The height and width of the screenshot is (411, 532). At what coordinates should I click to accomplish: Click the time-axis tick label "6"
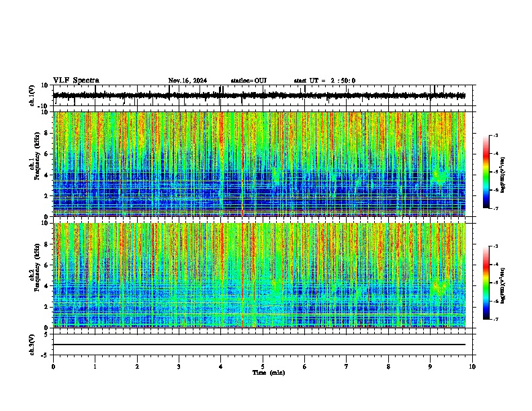point(305,367)
